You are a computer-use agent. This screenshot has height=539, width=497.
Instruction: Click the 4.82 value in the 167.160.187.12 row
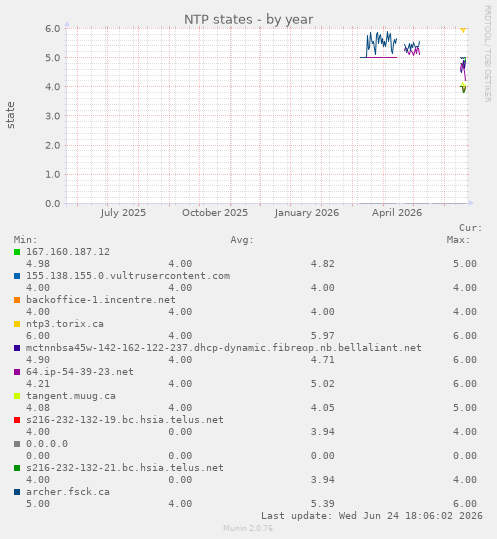(x=323, y=264)
